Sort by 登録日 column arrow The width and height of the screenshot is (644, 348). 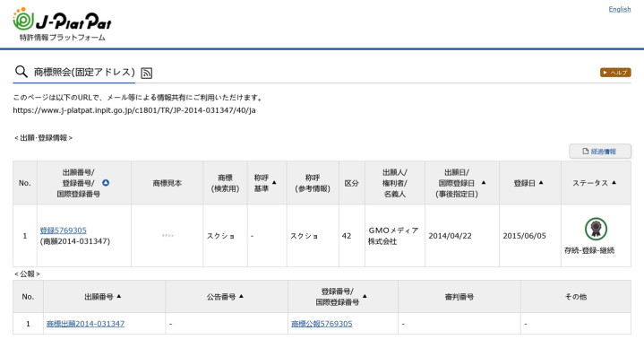click(x=541, y=183)
